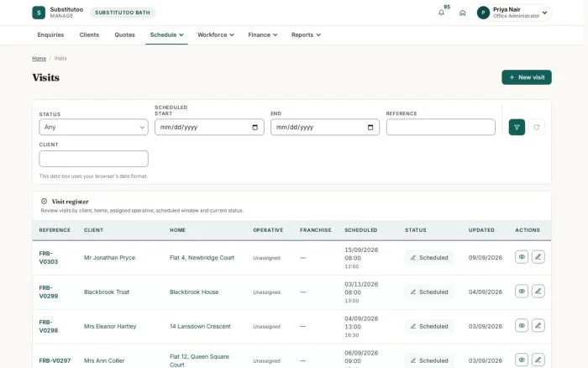Expand the Schedule menu
Viewport: 588px width, 368px height.
(x=166, y=35)
